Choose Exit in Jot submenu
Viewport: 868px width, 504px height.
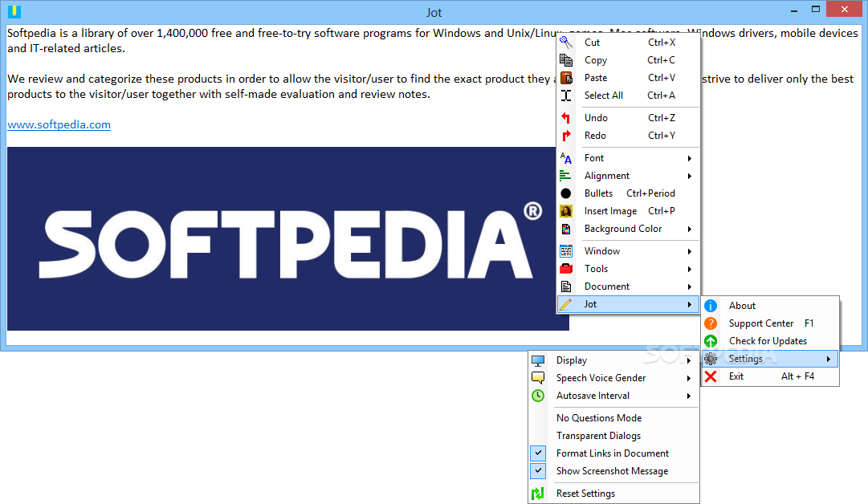770,376
